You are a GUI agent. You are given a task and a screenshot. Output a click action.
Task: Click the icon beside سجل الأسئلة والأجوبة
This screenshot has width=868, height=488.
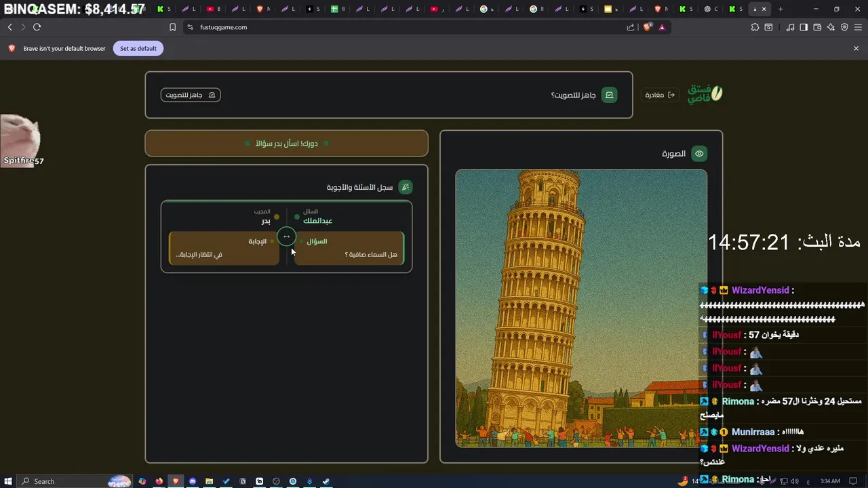point(405,187)
